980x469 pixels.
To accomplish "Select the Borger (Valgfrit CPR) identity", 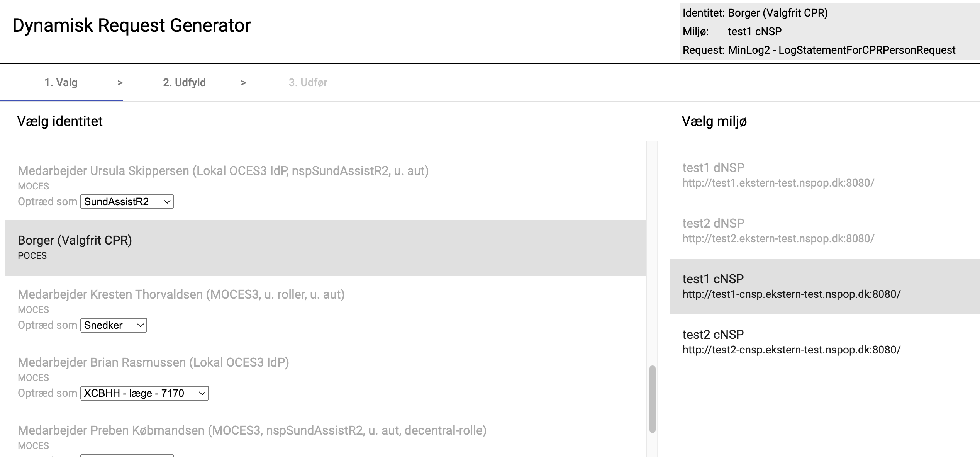I will 75,241.
